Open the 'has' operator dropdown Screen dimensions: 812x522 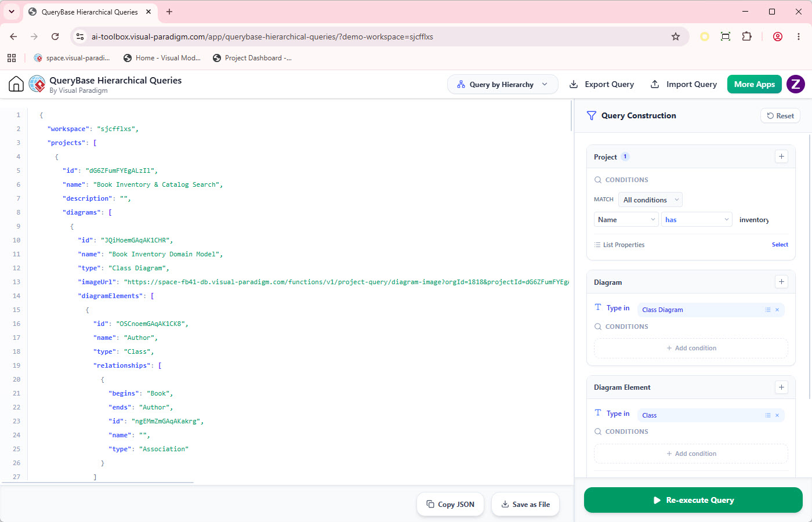click(x=697, y=219)
